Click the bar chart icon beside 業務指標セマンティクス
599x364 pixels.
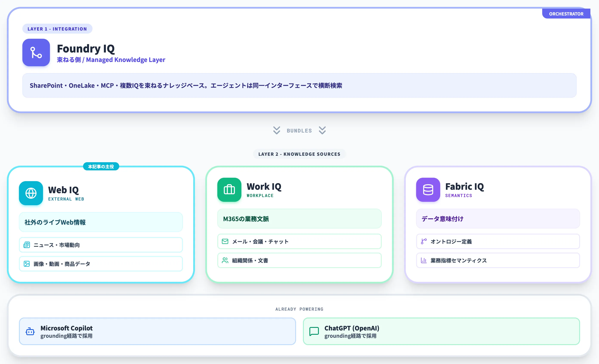click(424, 261)
